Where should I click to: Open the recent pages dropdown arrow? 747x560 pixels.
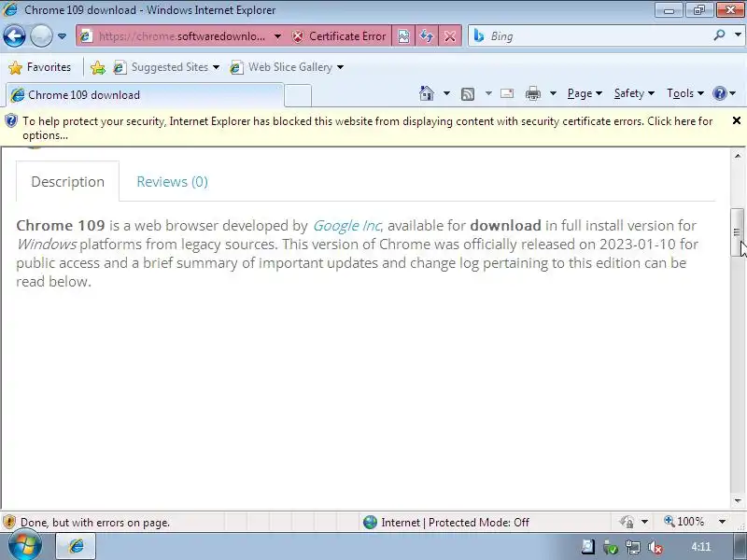[x=62, y=36]
